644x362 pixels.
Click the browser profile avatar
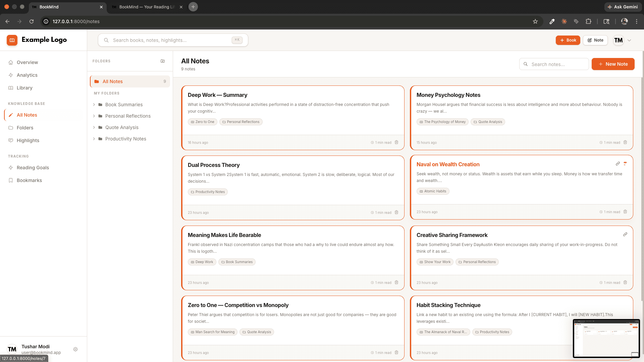[624, 21]
